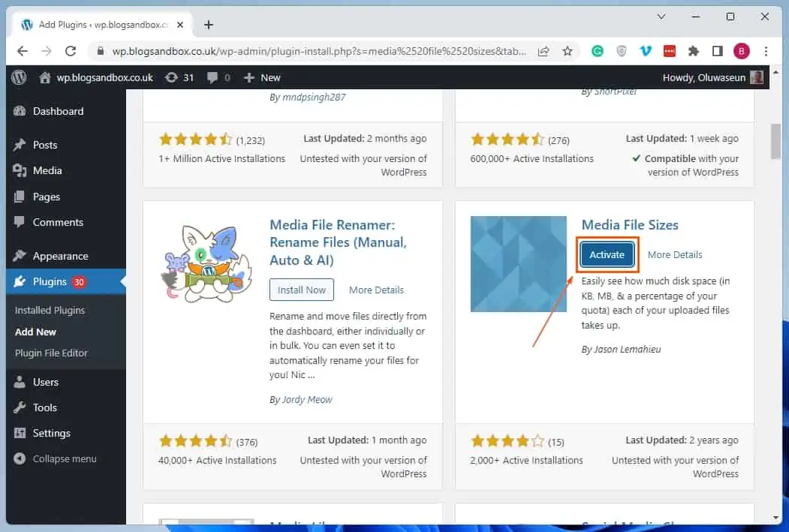
Task: Open the red extension icon
Action: [x=669, y=51]
